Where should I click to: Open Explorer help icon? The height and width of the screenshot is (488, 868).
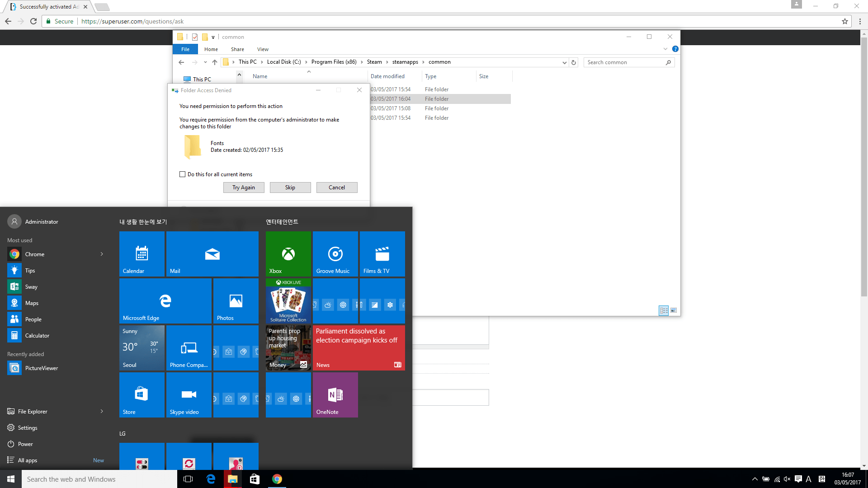(675, 49)
